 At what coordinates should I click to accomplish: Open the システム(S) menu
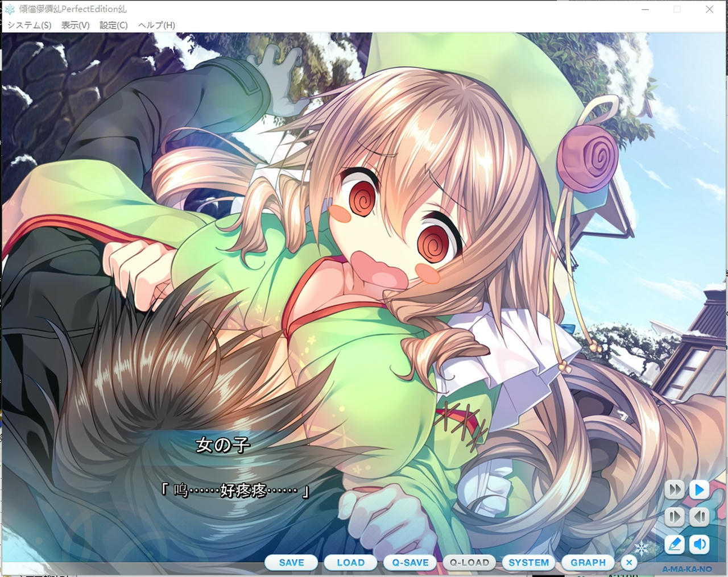point(29,25)
